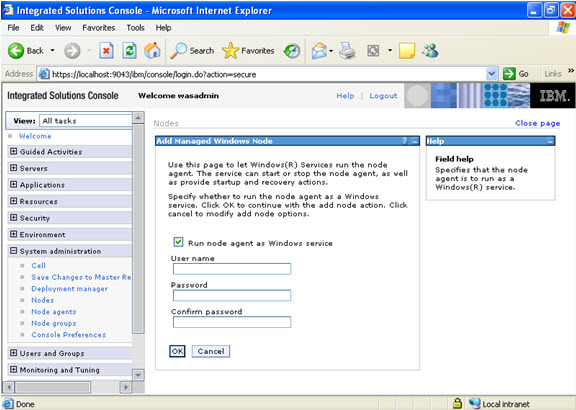This screenshot has width=576, height=410.
Task: Click the Forward arrow icon
Action: click(72, 51)
